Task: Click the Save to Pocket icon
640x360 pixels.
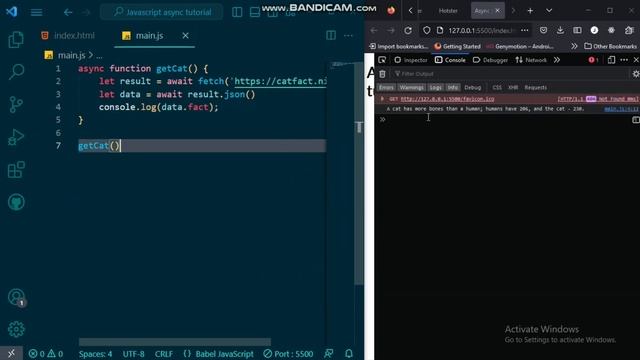Action: coord(543,31)
